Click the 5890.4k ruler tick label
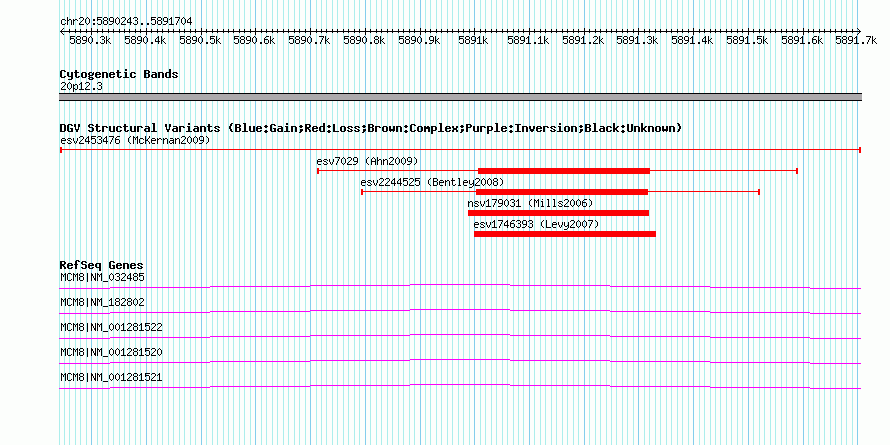 pyautogui.click(x=145, y=40)
